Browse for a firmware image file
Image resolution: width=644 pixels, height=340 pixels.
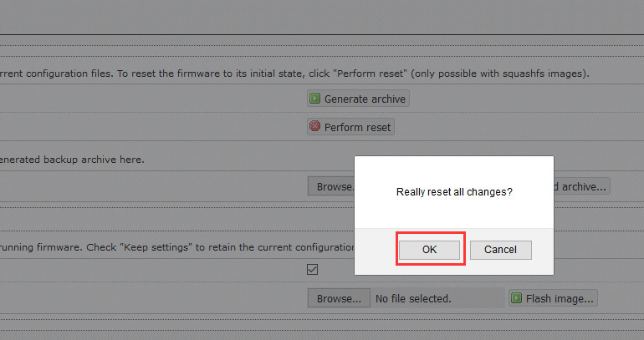coord(338,298)
